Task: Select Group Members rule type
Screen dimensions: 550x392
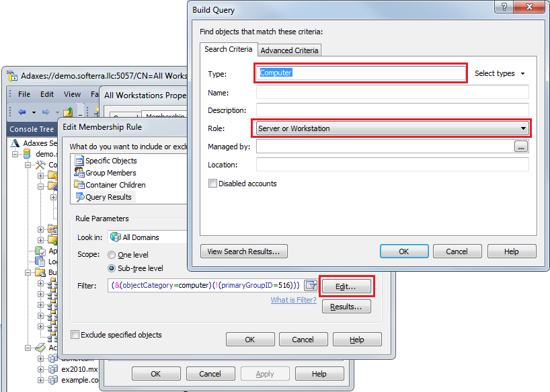Action: (106, 173)
